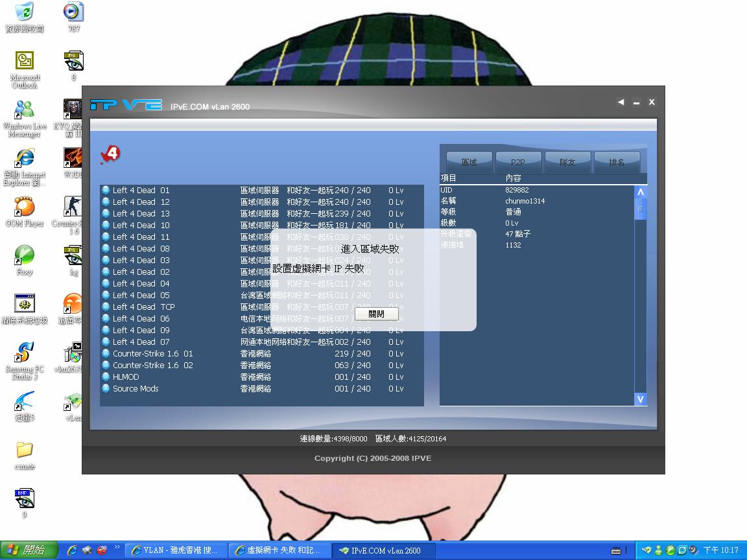747x560 pixels.
Task: Switch to the P2P tab
Action: click(x=518, y=162)
